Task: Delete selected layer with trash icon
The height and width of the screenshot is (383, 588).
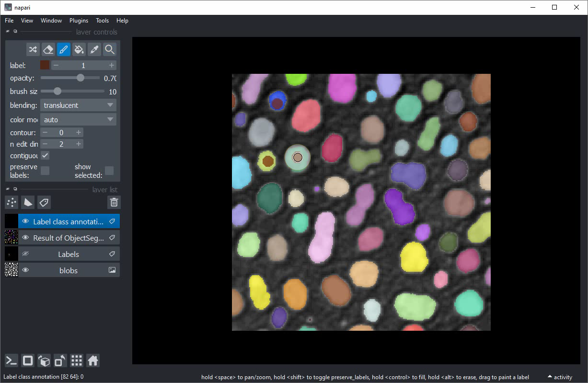Action: click(x=114, y=203)
